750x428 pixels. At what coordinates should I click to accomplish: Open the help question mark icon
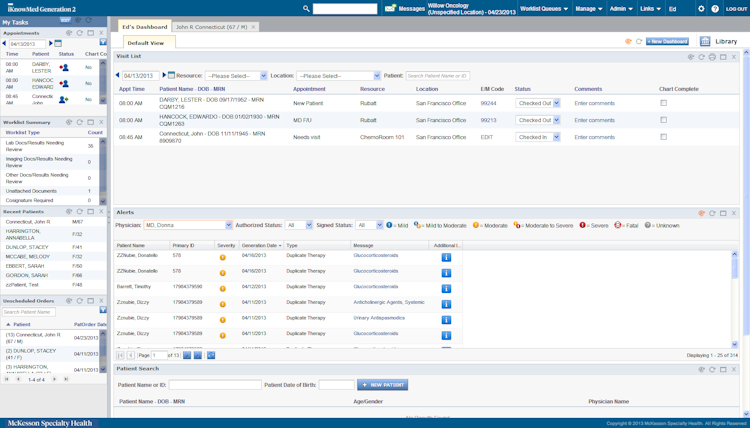[715, 9]
